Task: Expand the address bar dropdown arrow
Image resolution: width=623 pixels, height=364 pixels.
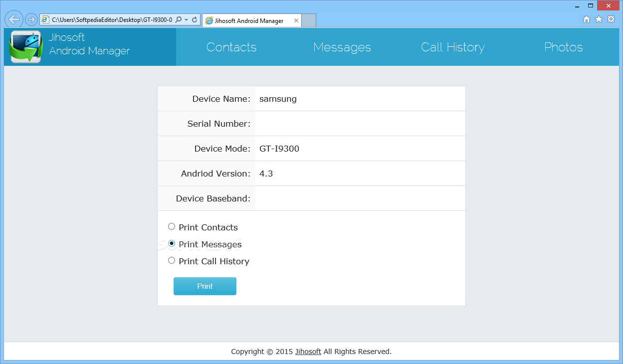Action: click(187, 20)
